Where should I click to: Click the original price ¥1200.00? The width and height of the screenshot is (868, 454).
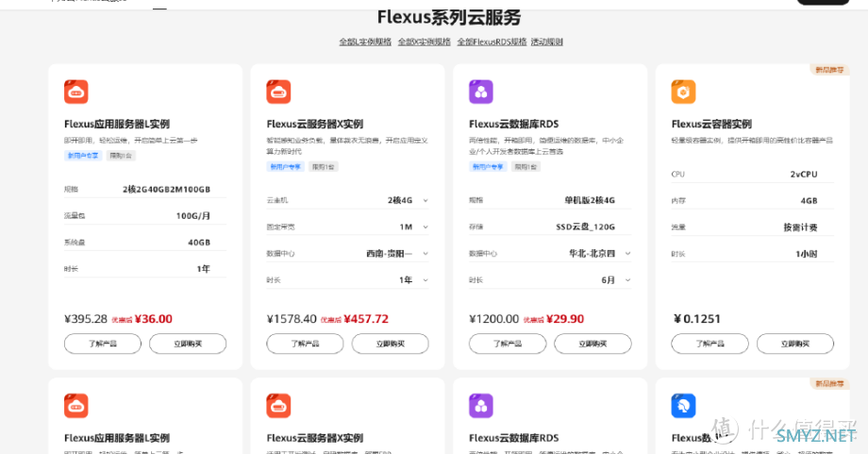pyautogui.click(x=494, y=319)
